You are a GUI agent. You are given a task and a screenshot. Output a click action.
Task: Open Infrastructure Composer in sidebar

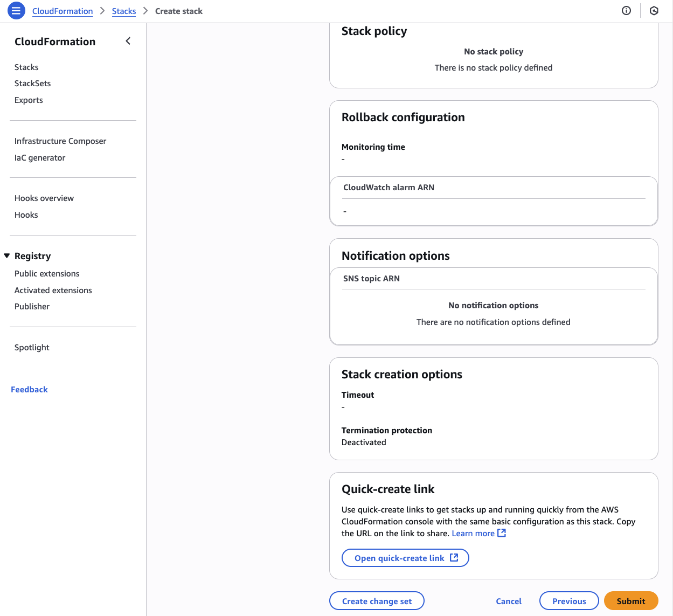click(60, 141)
